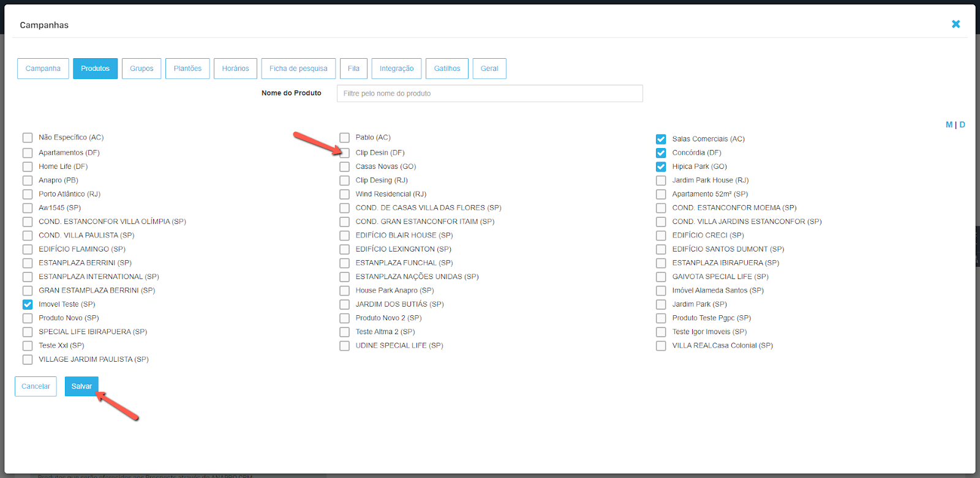The width and height of the screenshot is (980, 478).
Task: Check VILLAGE JARDIM PAULISTA (SP)
Action: click(x=28, y=360)
